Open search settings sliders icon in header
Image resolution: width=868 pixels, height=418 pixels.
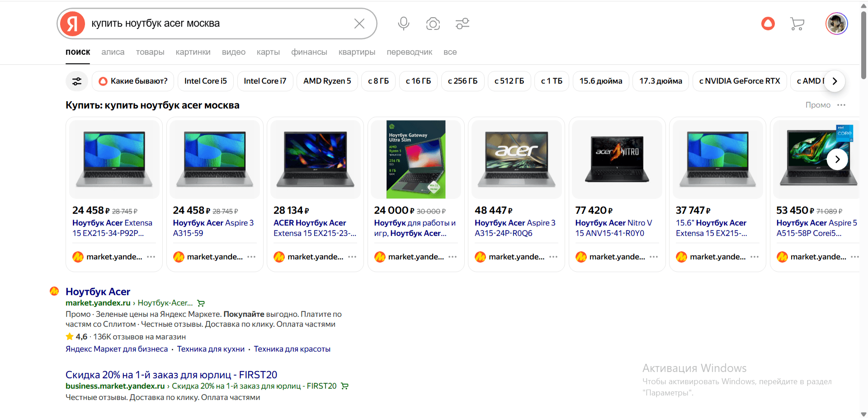tap(462, 23)
